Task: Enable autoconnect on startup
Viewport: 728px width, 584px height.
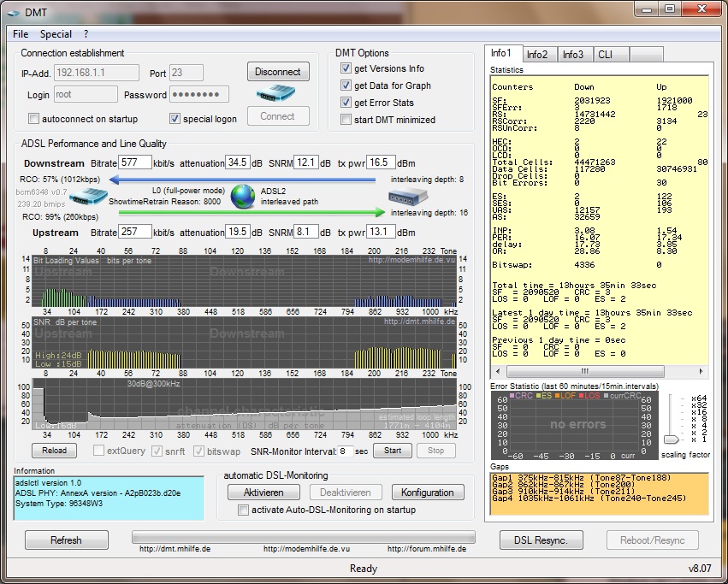Action: [x=34, y=119]
